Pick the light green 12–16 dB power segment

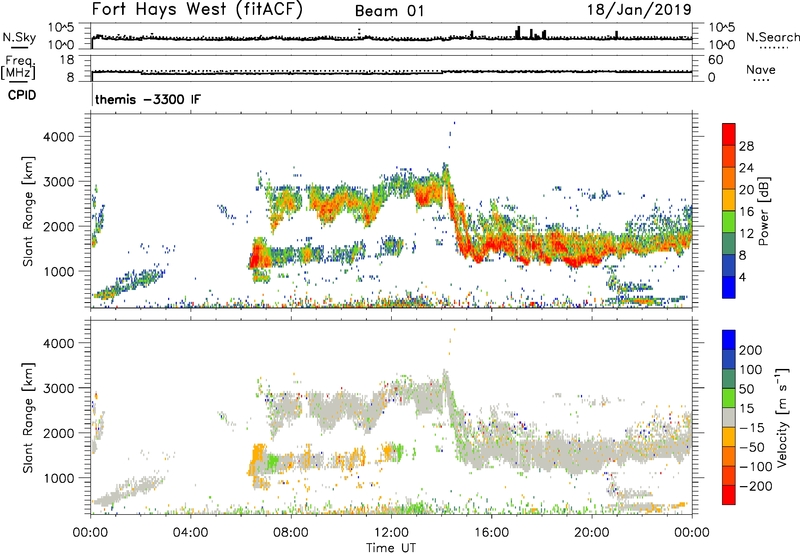click(729, 222)
